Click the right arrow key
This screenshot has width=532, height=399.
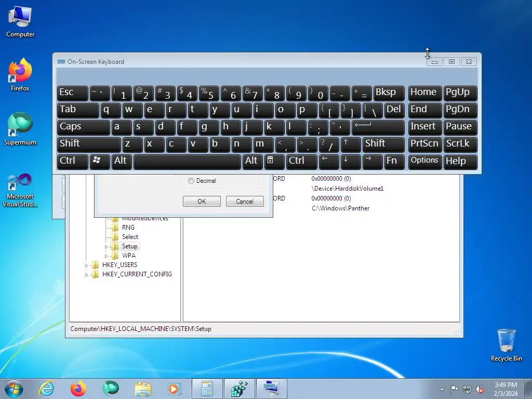pos(372,162)
